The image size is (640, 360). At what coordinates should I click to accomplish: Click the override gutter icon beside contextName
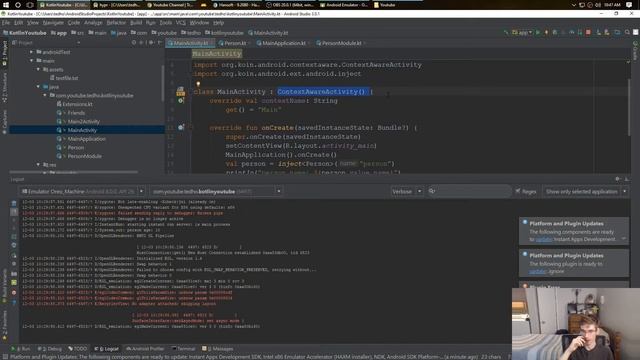[181, 101]
